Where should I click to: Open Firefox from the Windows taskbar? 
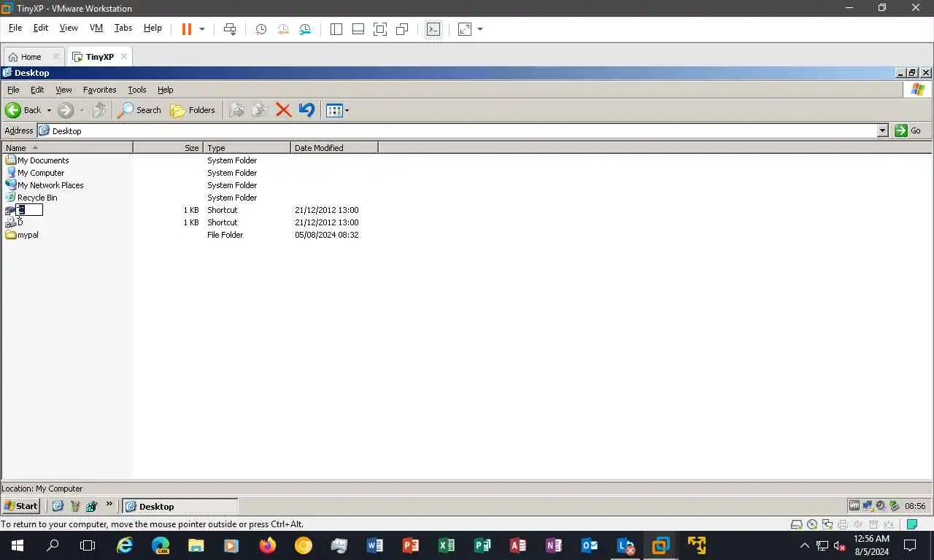(268, 545)
